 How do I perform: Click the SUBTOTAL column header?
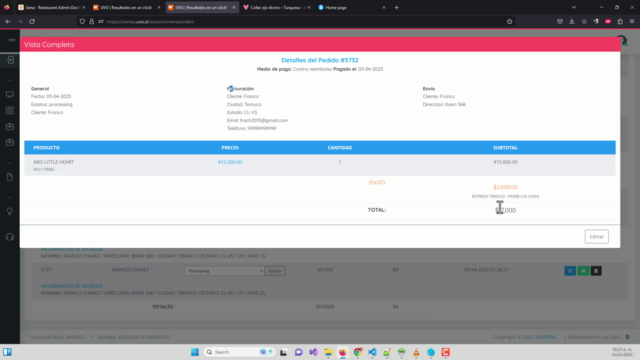[x=505, y=147]
